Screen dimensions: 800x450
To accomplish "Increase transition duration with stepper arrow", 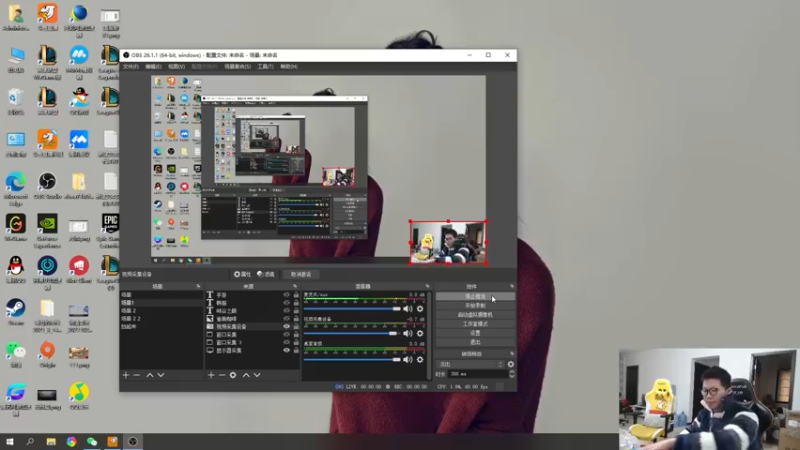I will [x=512, y=372].
